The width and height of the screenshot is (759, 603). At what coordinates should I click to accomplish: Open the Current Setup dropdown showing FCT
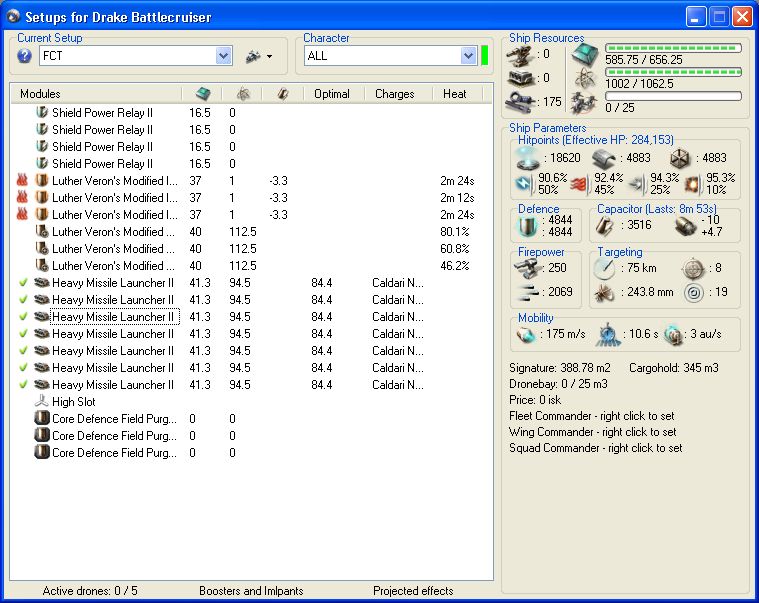[223, 56]
